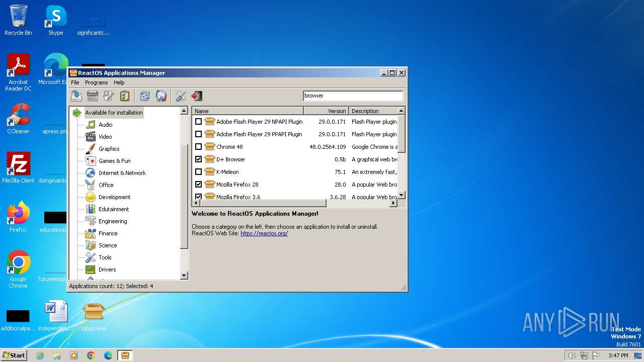Select the Audio category

point(105,125)
